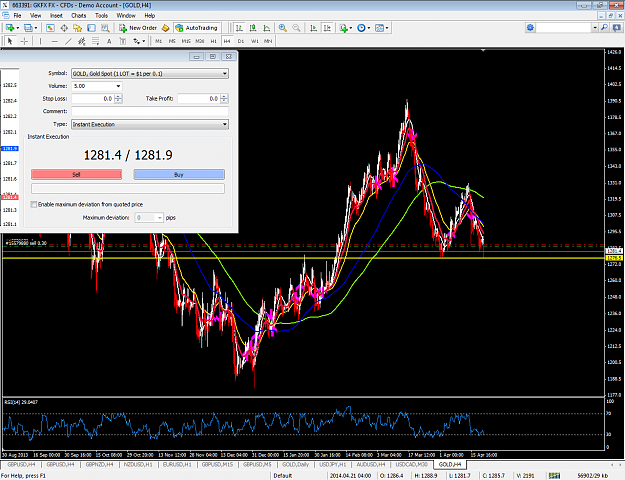The height and width of the screenshot is (480, 625).
Task: Open the Charts menu
Action: [79, 16]
